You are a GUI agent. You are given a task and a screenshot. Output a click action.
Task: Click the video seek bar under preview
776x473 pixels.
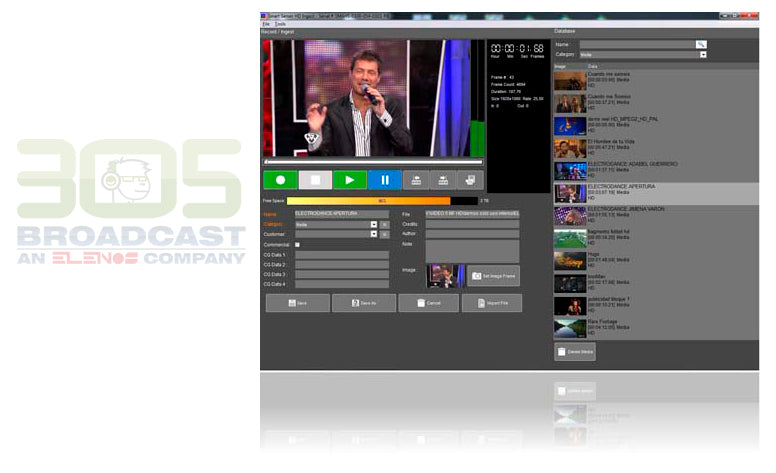[373, 161]
